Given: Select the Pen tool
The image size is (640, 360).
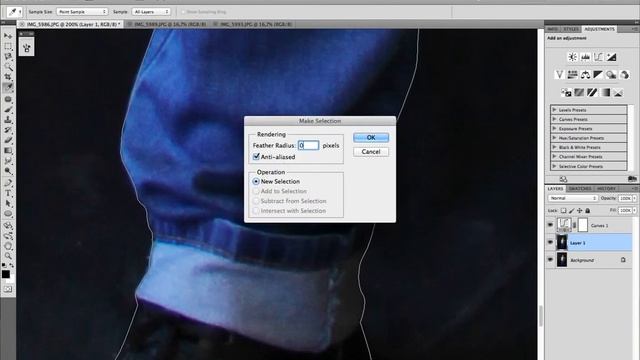Looking at the screenshot, I should pyautogui.click(x=8, y=183).
